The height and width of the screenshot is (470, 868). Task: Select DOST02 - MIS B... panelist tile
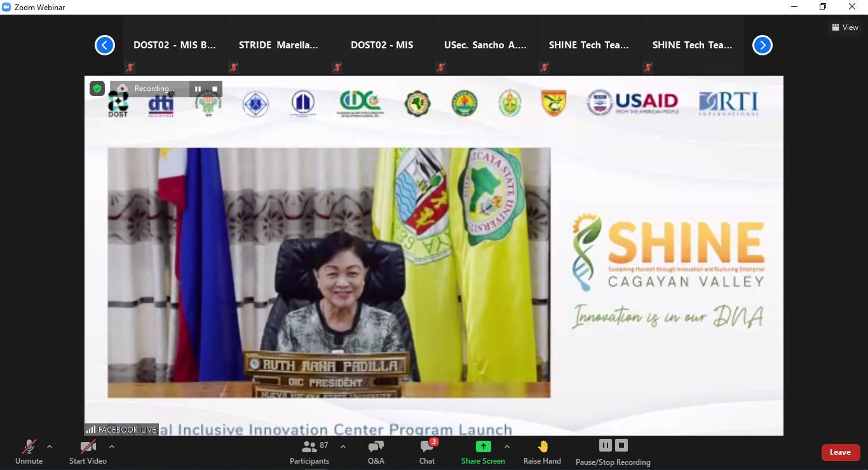tap(175, 45)
